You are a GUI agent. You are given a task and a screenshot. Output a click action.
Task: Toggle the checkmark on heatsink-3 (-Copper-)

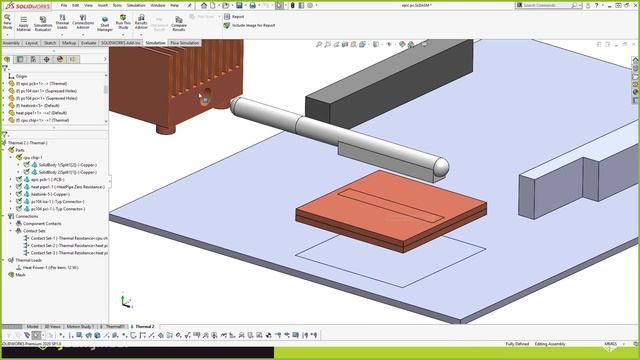point(19,194)
